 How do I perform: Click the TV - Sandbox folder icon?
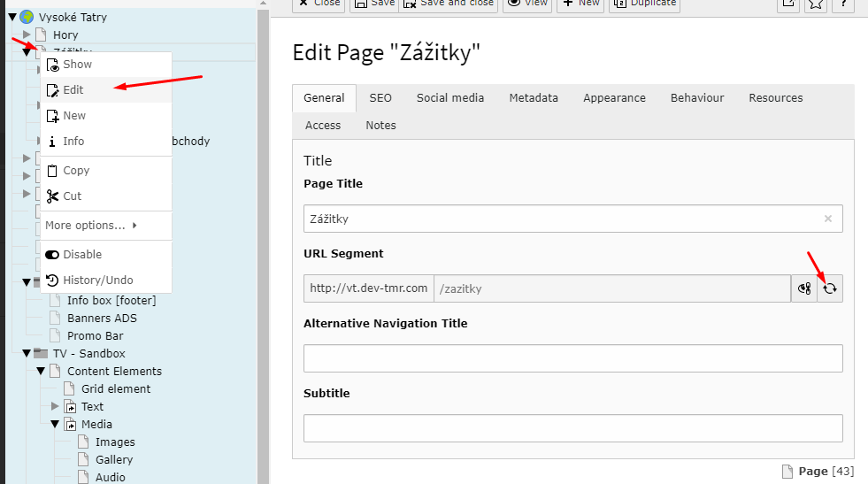point(41,353)
